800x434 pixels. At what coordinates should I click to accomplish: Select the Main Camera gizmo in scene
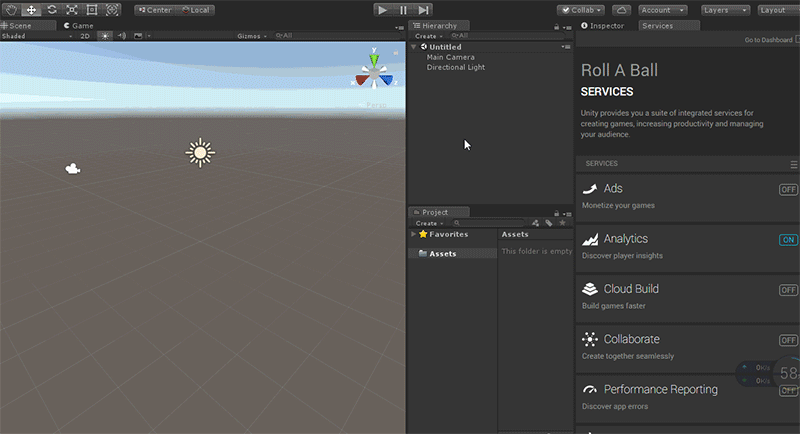pos(72,168)
